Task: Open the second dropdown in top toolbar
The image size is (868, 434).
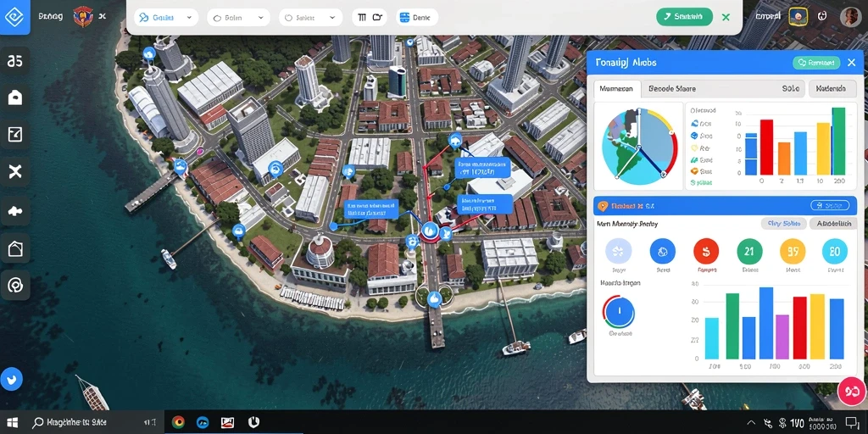Action: [238, 17]
